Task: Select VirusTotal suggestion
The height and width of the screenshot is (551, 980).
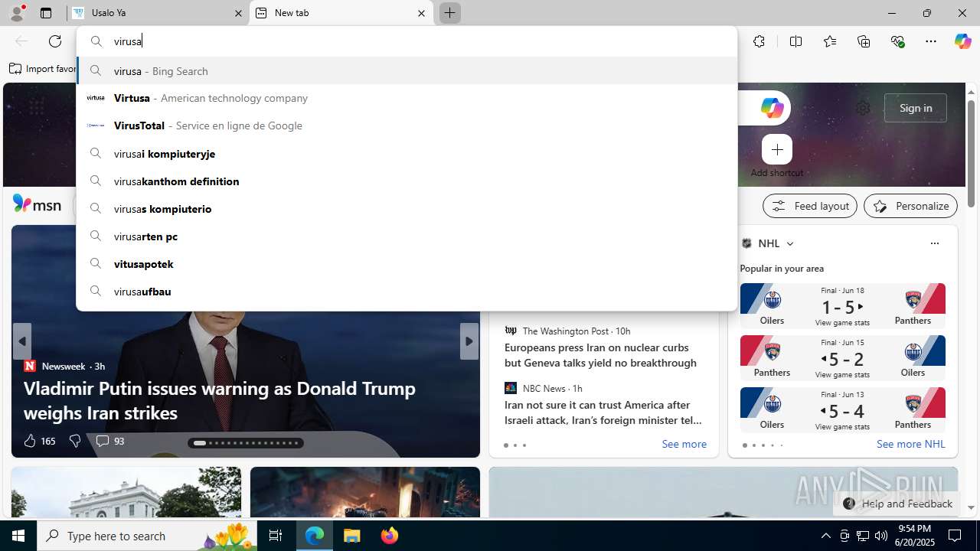Action: [x=407, y=126]
